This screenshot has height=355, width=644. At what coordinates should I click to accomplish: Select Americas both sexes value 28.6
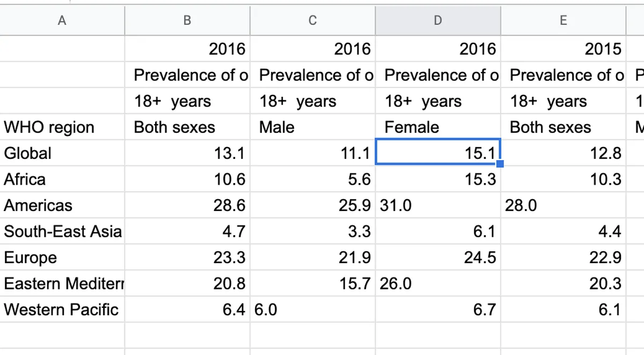[x=187, y=205]
